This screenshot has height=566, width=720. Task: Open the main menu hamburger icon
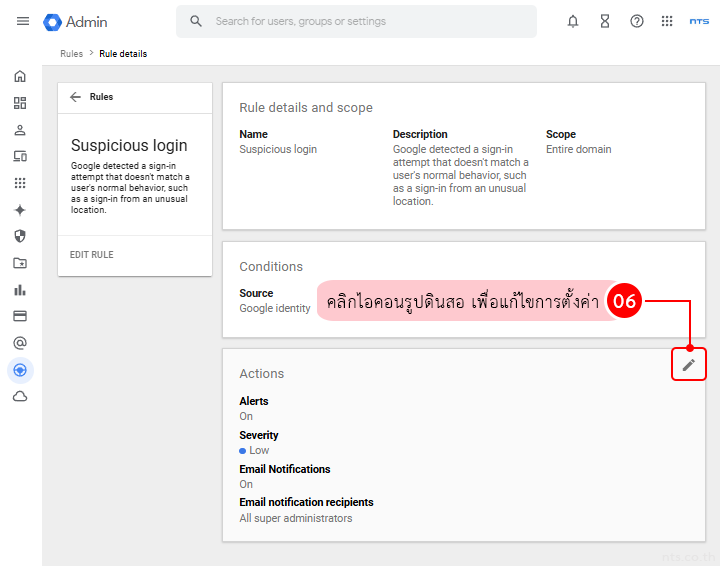pos(23,21)
